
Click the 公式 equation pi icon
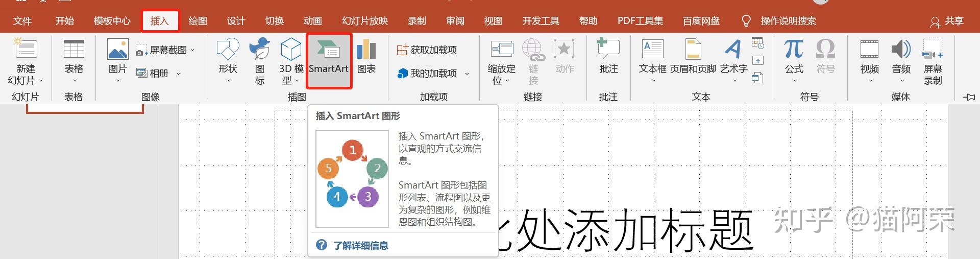[x=794, y=49]
